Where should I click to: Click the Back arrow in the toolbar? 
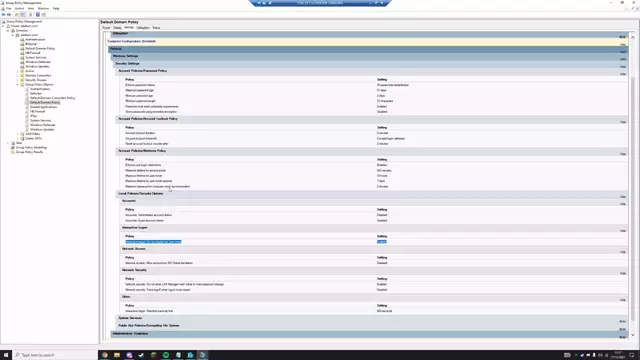pos(4,14)
